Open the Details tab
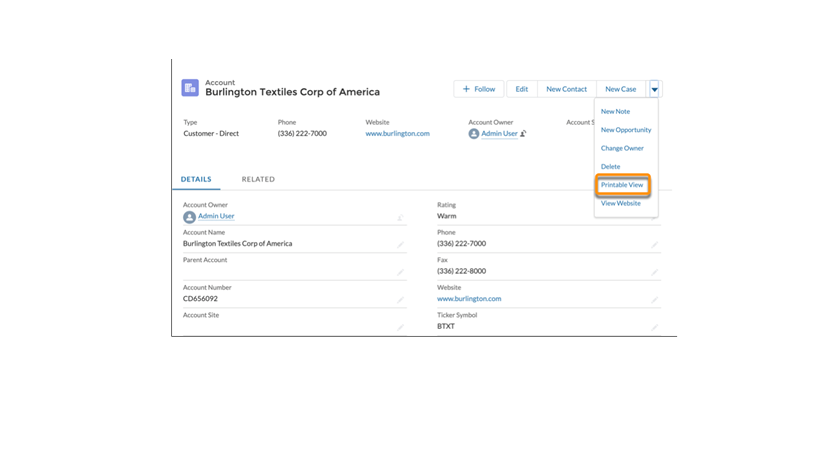819x460 pixels. coord(196,180)
